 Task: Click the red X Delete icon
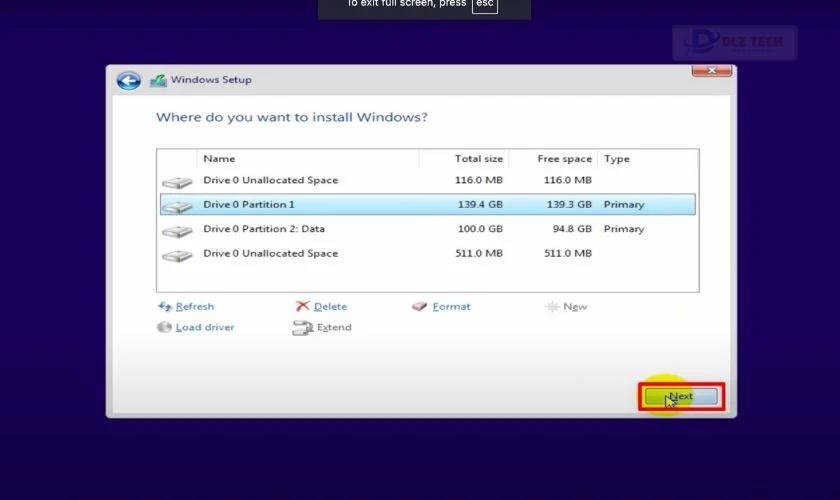pyautogui.click(x=302, y=305)
